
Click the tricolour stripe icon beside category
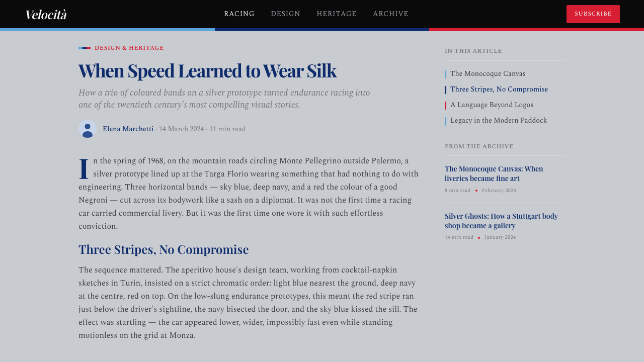click(x=85, y=48)
